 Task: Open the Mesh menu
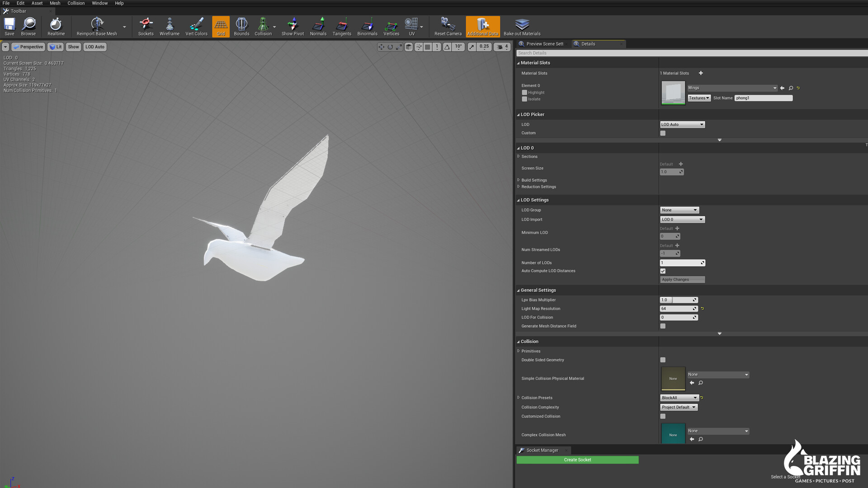click(x=54, y=3)
